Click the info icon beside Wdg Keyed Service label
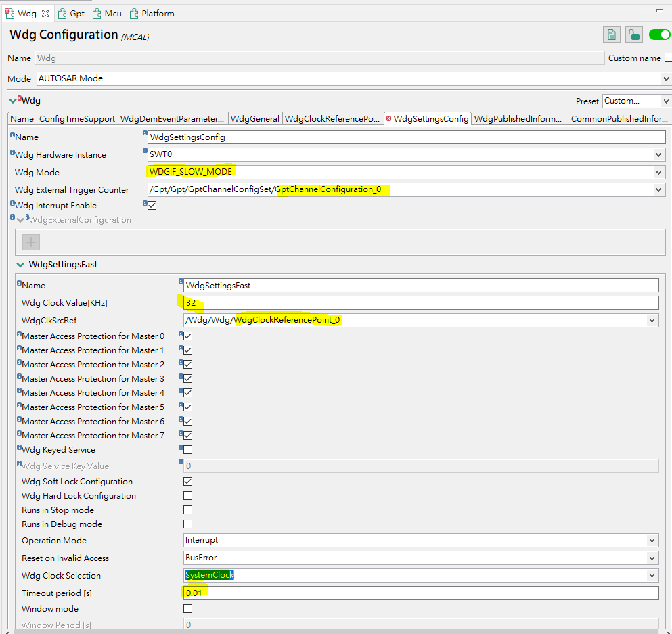This screenshot has width=672, height=634. (19, 447)
